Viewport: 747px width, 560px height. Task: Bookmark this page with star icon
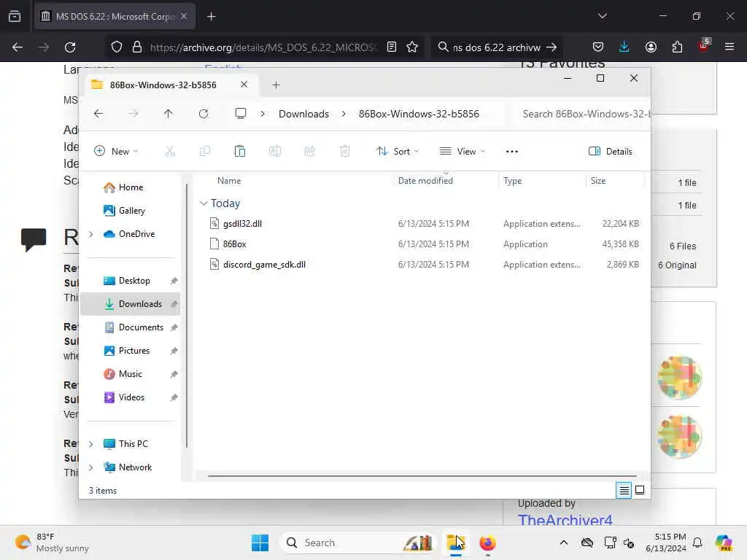(x=412, y=47)
